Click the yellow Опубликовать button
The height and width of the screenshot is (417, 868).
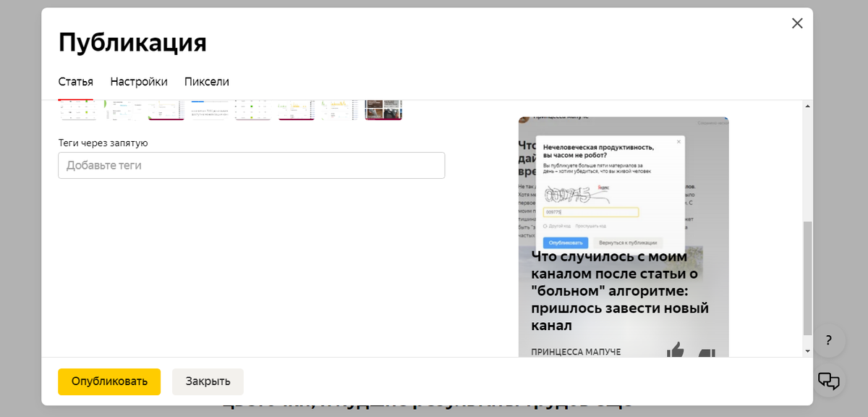109,382
